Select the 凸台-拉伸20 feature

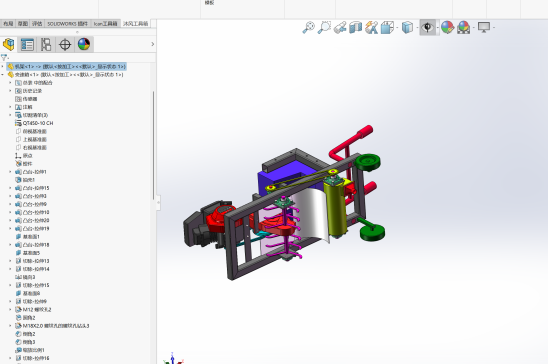[x=36, y=220]
